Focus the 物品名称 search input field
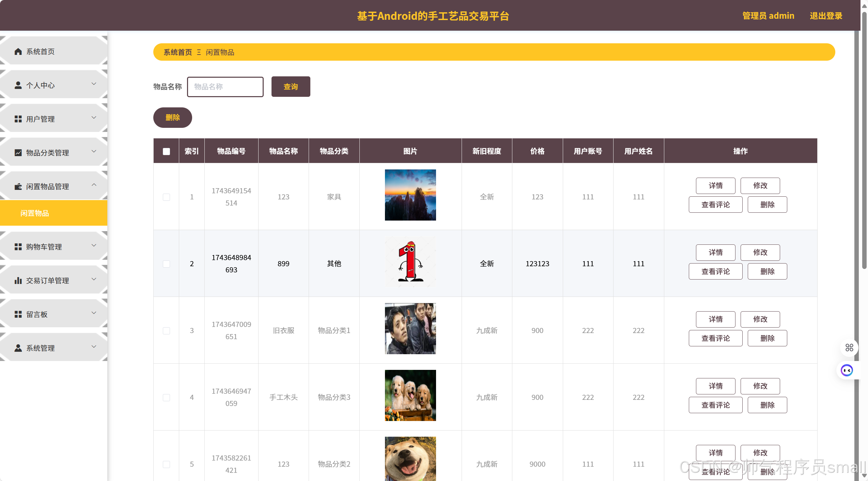Viewport: 868px width, 481px height. point(225,87)
